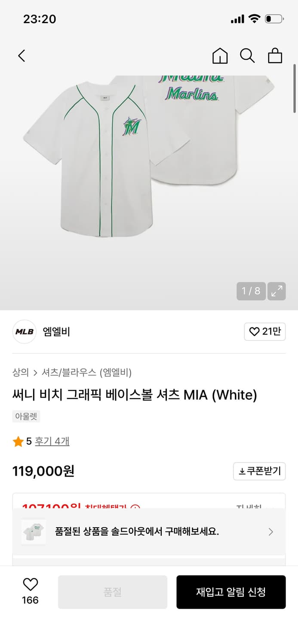
Task: Tap the MLB brand logo circle
Action: point(25,331)
